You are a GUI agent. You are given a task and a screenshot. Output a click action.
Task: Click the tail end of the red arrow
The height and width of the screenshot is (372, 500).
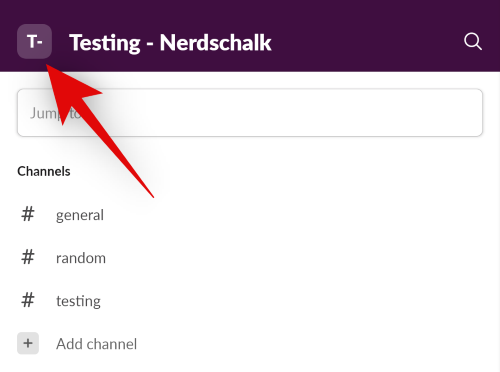click(x=152, y=196)
